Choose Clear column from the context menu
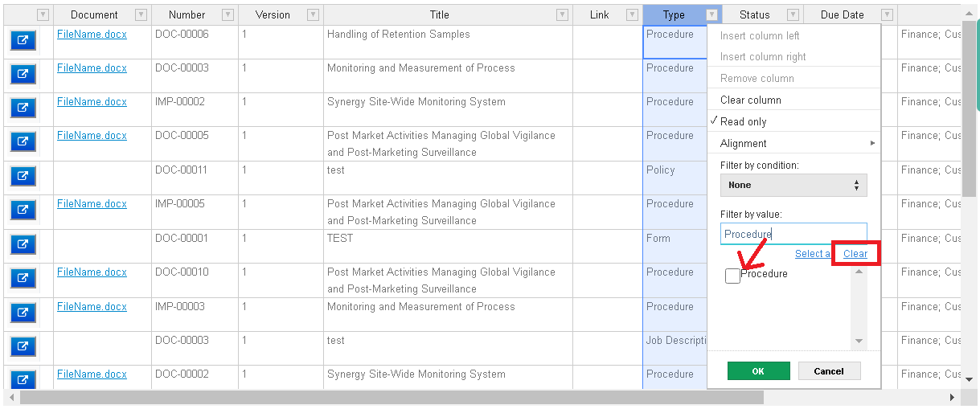The image size is (980, 409). [x=793, y=100]
